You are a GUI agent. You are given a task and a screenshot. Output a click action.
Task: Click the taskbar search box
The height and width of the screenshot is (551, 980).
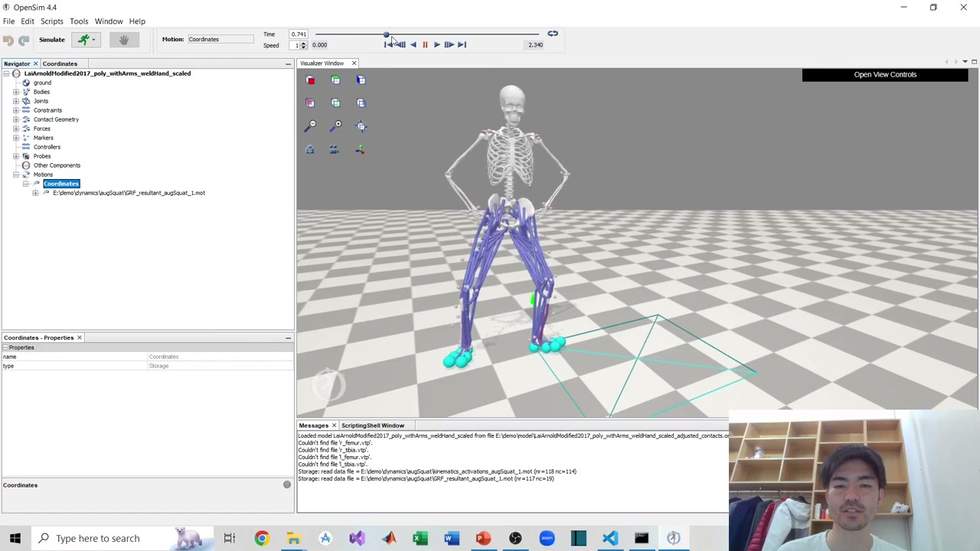(x=122, y=538)
